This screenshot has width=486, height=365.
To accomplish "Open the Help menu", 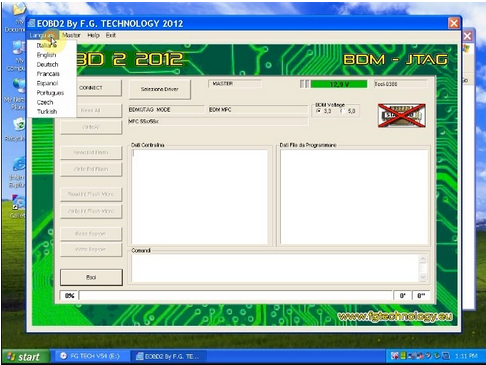I will (x=93, y=35).
